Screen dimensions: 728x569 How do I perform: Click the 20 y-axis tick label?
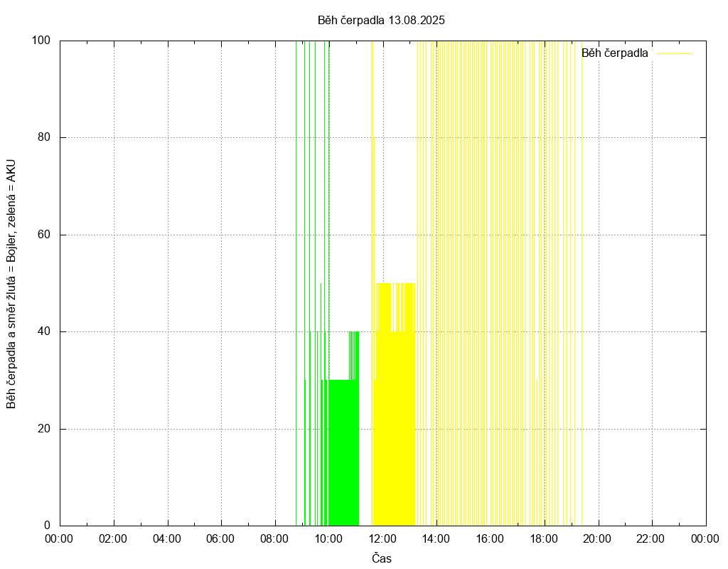[44, 429]
